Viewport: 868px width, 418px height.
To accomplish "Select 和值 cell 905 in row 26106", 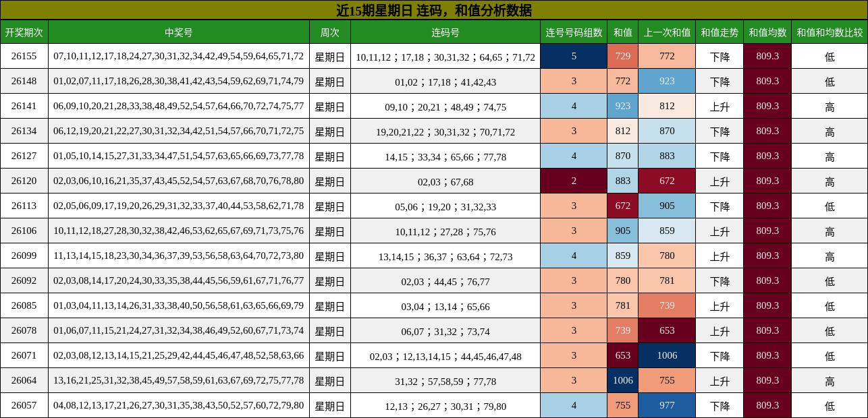I will tap(623, 231).
